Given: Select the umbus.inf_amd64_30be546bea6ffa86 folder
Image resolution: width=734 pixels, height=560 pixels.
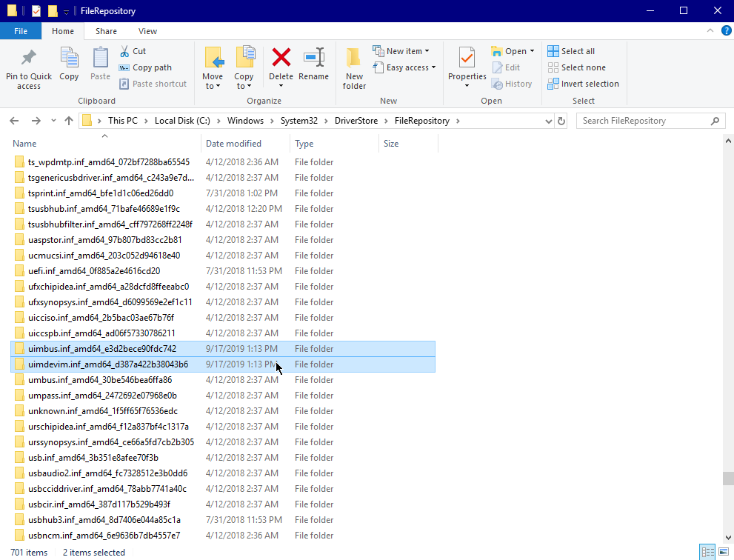Looking at the screenshot, I should pyautogui.click(x=223, y=380).
